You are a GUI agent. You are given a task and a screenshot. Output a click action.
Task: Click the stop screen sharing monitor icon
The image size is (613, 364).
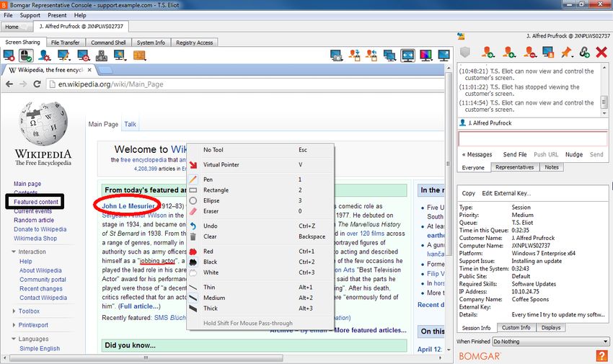(9, 56)
